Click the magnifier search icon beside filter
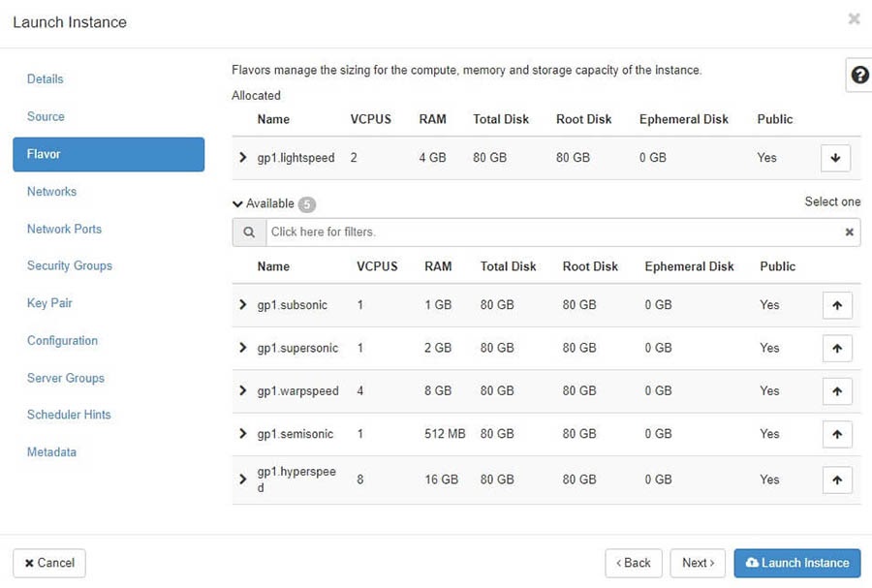This screenshot has height=588, width=872. (x=249, y=232)
